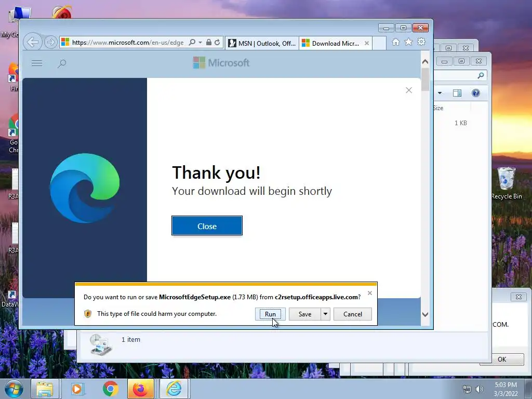This screenshot has height=399, width=532.
Task: Toggle the Explorer preview pane icon
Action: [457, 93]
